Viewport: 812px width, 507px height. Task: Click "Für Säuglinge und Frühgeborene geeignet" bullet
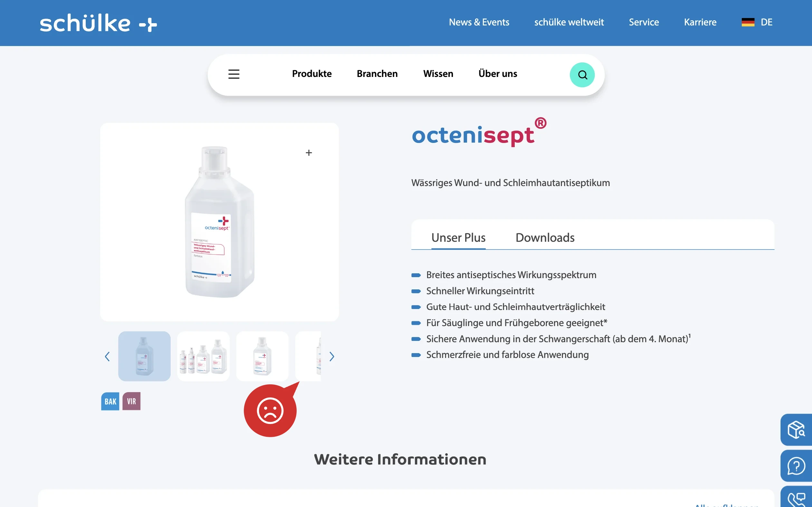click(x=517, y=323)
